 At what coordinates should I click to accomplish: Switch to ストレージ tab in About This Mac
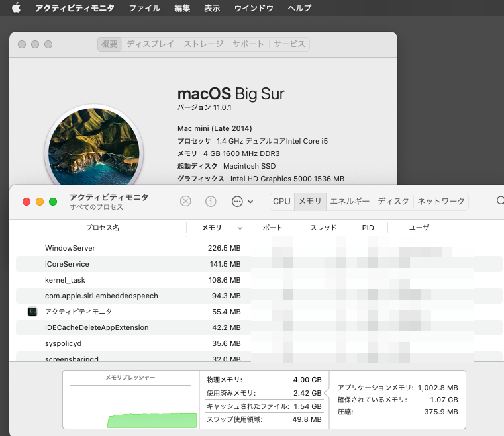[x=203, y=44]
